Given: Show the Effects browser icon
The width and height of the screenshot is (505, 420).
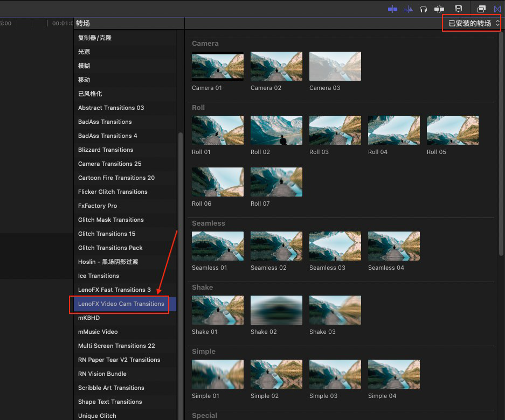Looking at the screenshot, I should [x=481, y=9].
